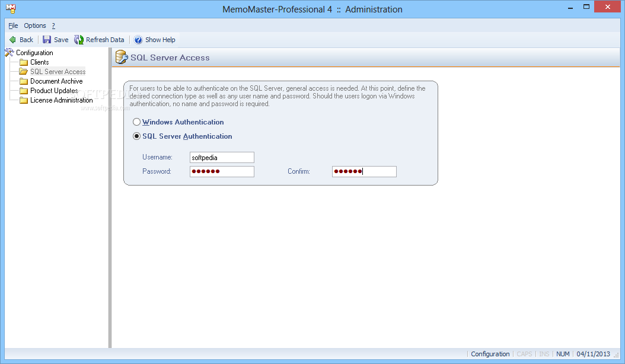Click the 'Configuration' status bar entry
The width and height of the screenshot is (625, 364).
[x=490, y=354]
